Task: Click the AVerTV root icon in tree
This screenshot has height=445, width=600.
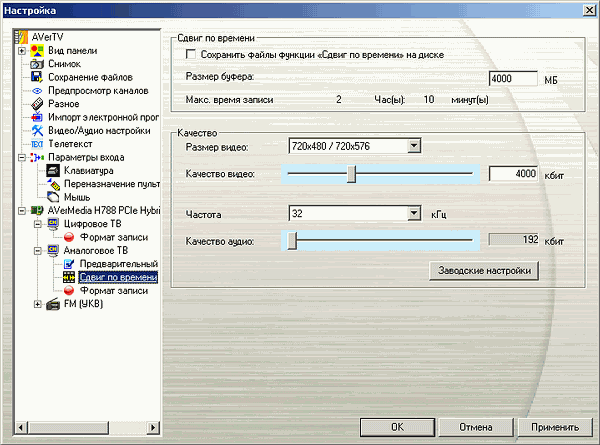Action: [x=21, y=37]
